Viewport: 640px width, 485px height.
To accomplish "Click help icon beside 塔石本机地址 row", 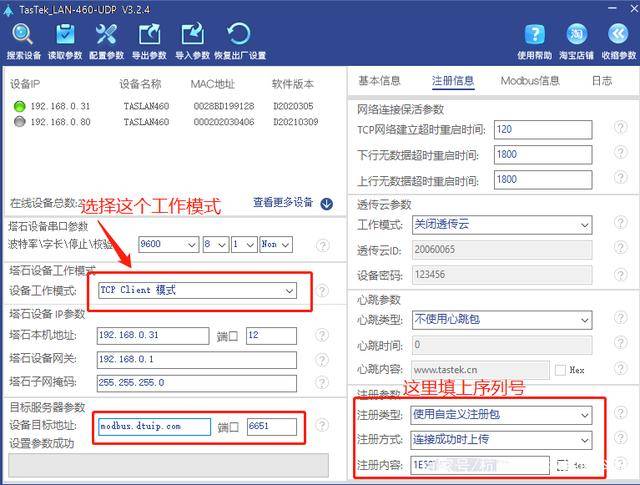I will (322, 335).
